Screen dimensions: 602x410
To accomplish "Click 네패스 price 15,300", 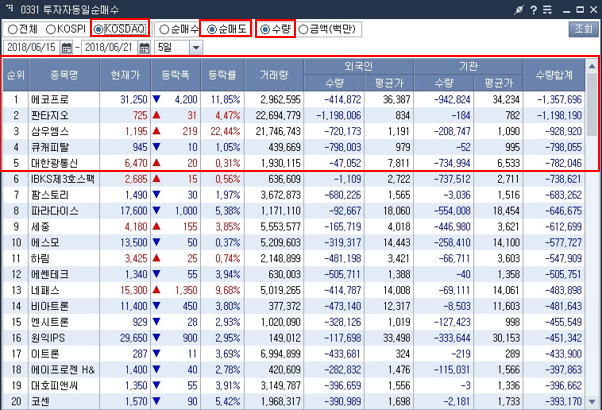I will [134, 290].
